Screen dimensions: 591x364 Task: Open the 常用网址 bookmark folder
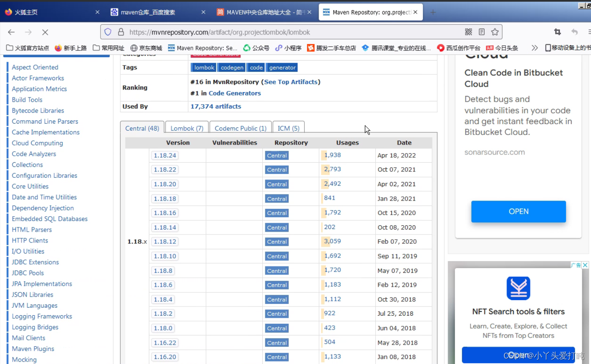pos(108,48)
